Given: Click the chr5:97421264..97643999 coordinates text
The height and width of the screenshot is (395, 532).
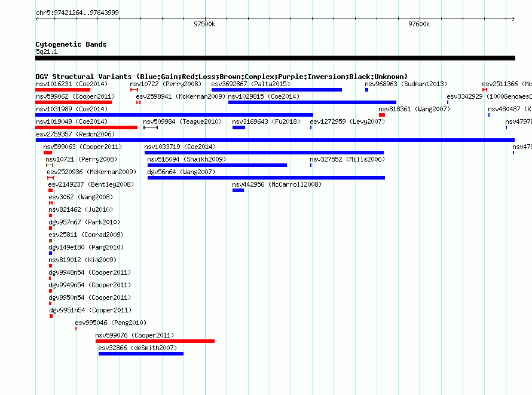Looking at the screenshot, I should 77,13.
